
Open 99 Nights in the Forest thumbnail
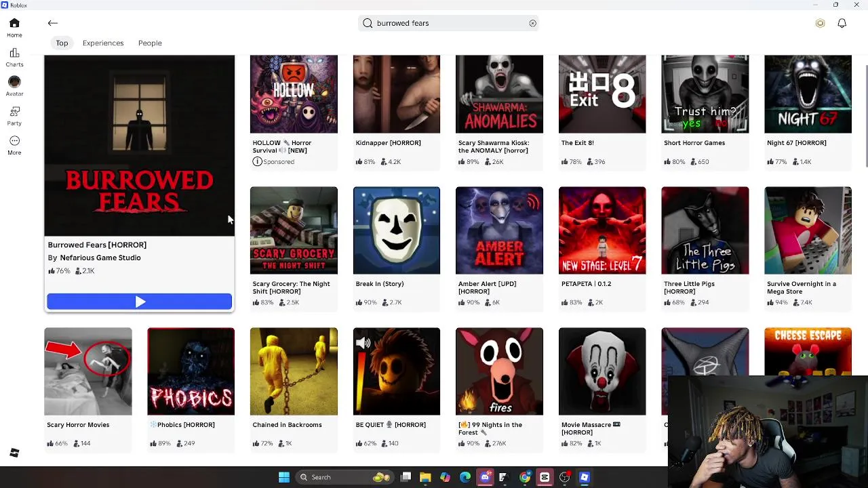pos(499,371)
